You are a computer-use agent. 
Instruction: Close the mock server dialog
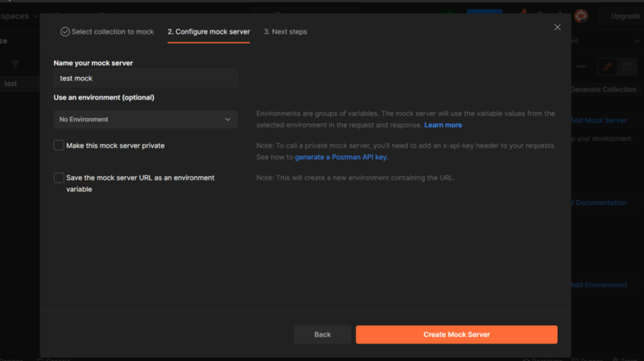point(557,27)
